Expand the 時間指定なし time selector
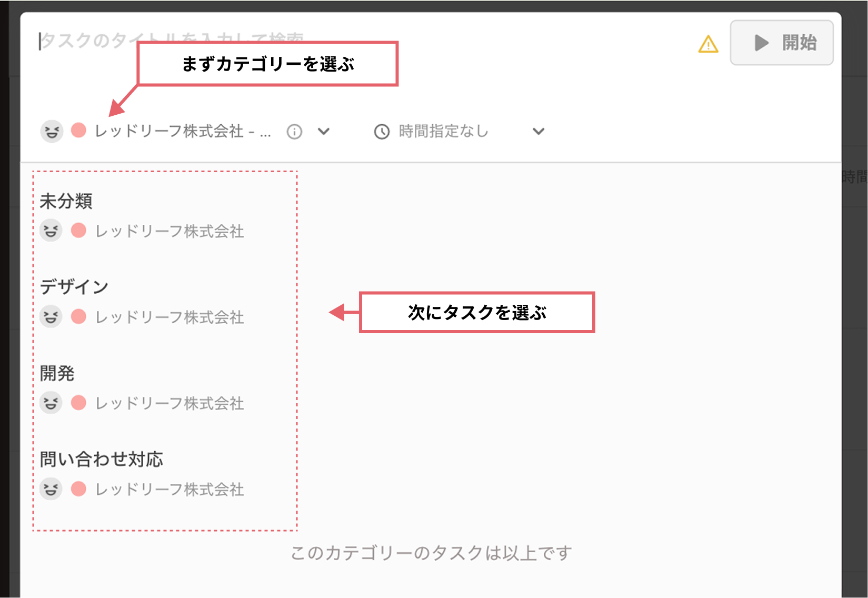Image resolution: width=868 pixels, height=598 pixels. [537, 131]
